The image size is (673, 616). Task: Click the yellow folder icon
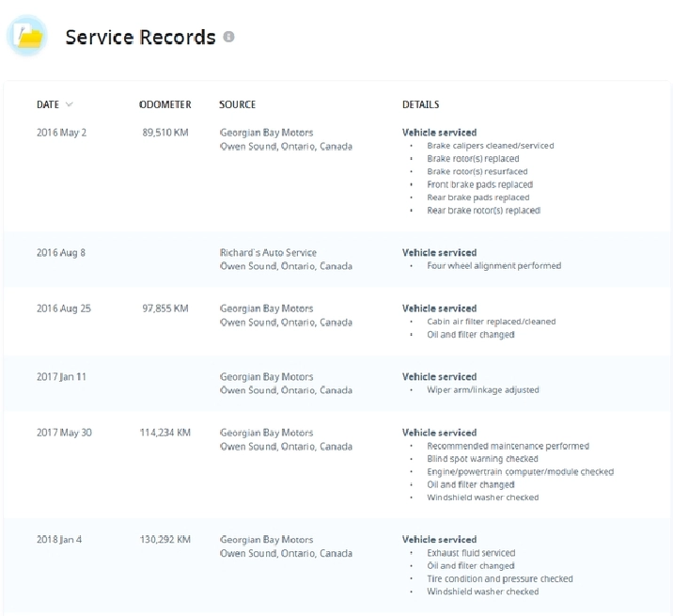[28, 37]
